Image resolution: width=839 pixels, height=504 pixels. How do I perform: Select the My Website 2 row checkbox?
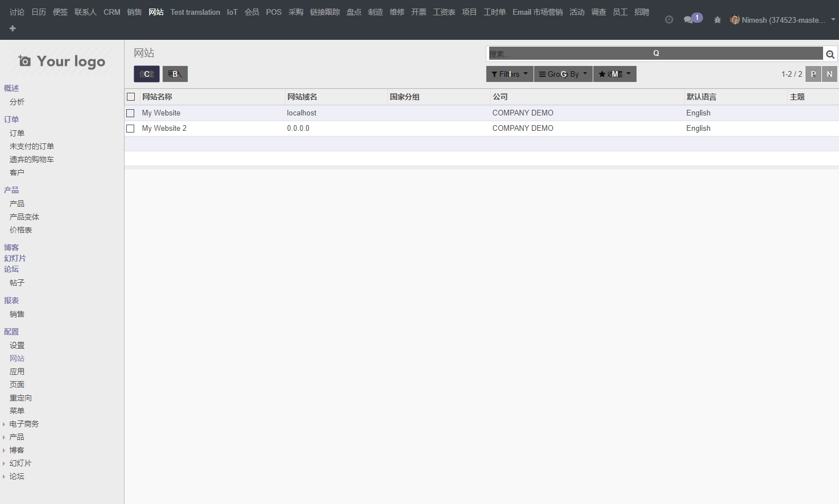[x=130, y=129]
